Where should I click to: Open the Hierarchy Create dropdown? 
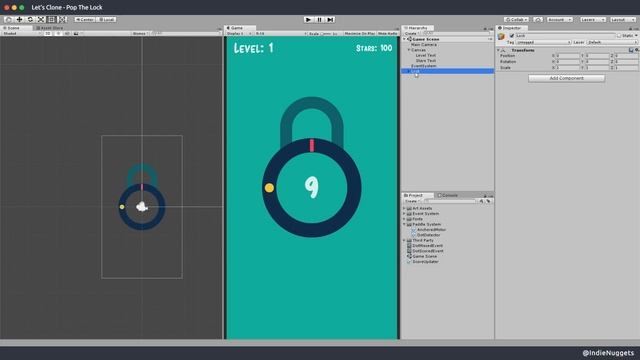pyautogui.click(x=412, y=33)
